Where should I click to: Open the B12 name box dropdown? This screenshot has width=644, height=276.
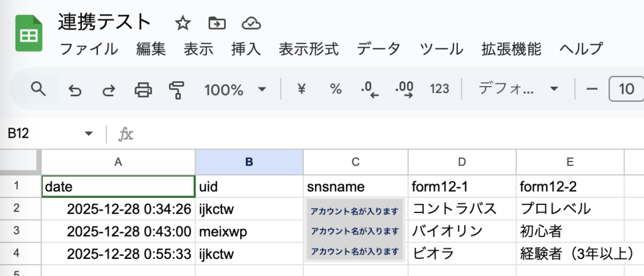89,133
